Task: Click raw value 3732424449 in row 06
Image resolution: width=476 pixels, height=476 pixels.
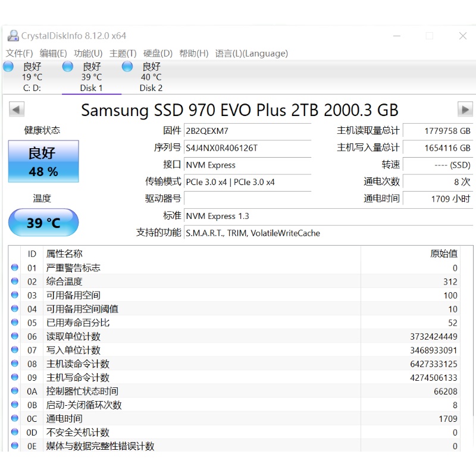Action: click(434, 336)
